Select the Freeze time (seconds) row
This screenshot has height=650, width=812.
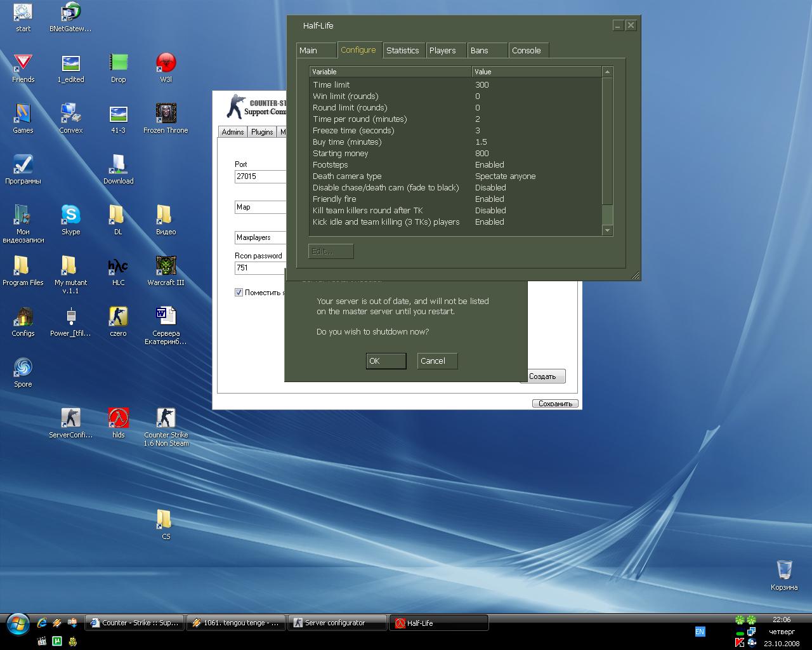(x=455, y=131)
